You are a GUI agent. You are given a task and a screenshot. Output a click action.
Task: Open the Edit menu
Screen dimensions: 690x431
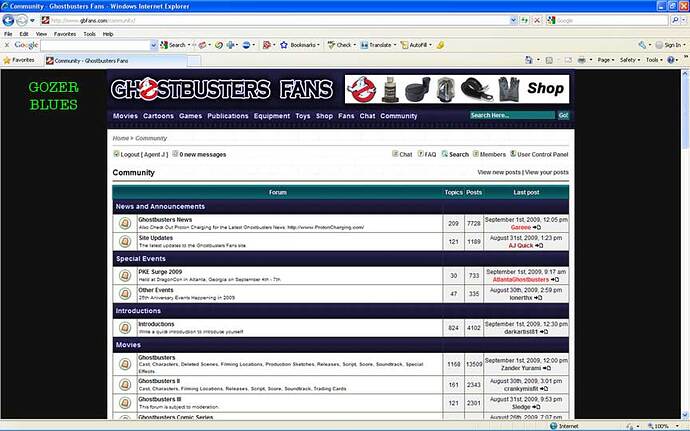coord(24,34)
